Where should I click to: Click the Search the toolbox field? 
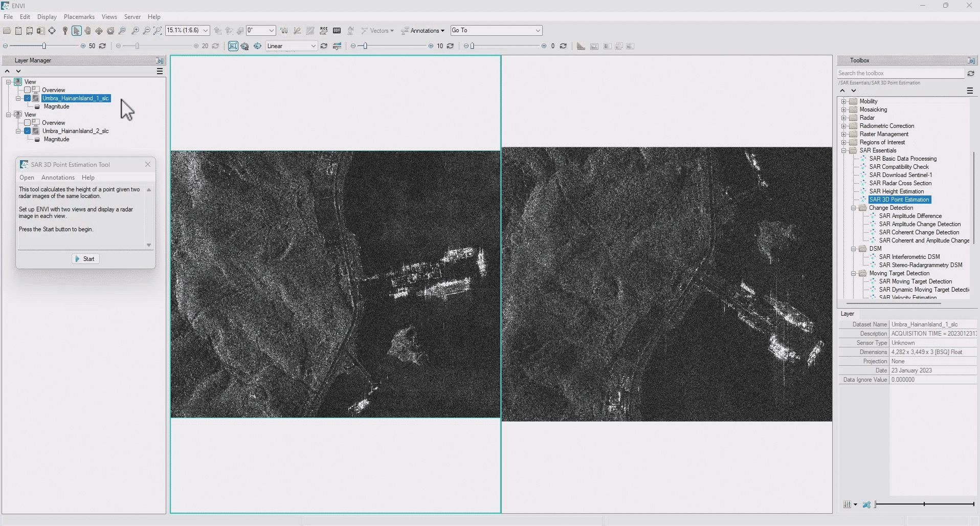pyautogui.click(x=900, y=73)
